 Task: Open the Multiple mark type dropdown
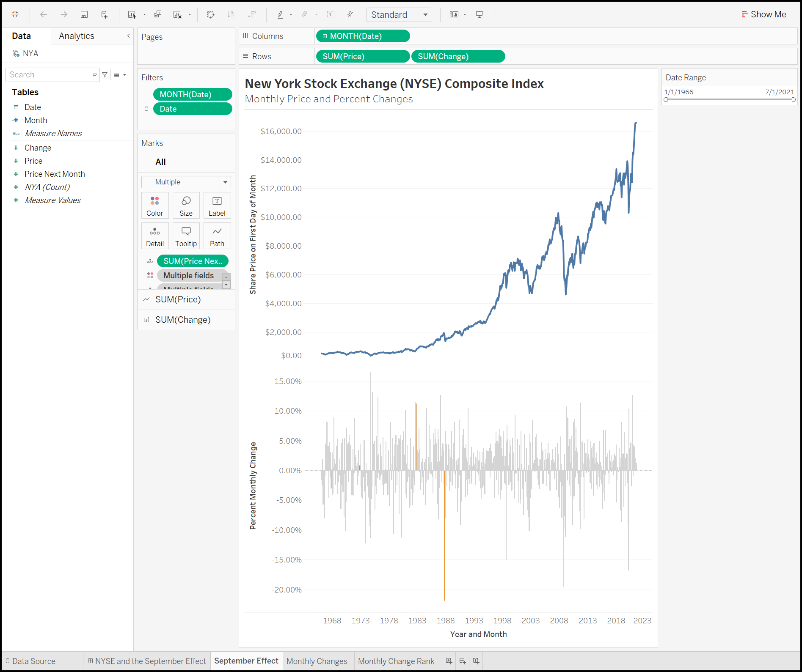click(186, 182)
